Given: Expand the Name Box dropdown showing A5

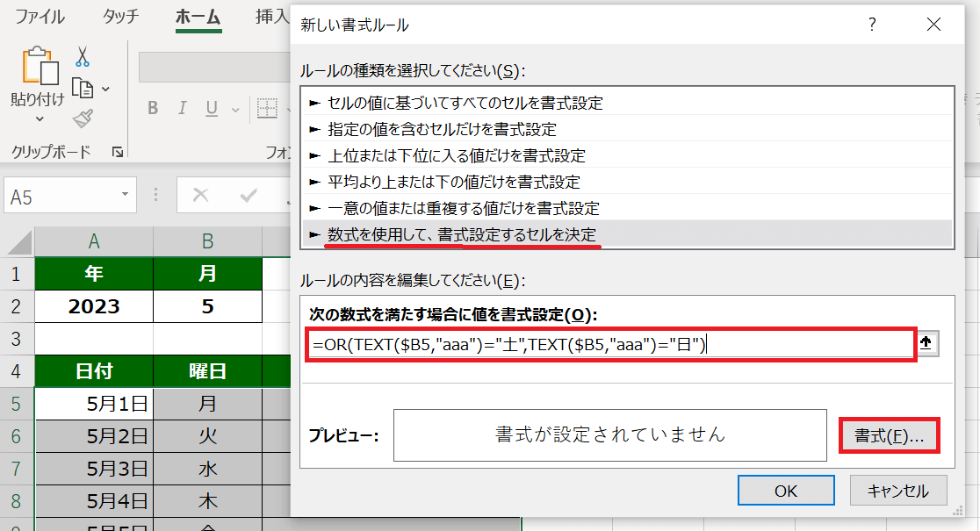Looking at the screenshot, I should coord(126,195).
